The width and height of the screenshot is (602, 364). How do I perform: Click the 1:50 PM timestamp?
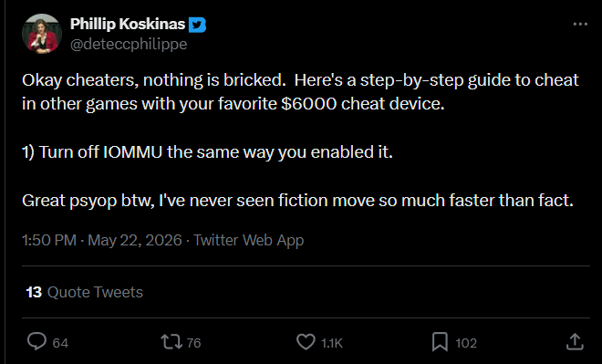49,240
